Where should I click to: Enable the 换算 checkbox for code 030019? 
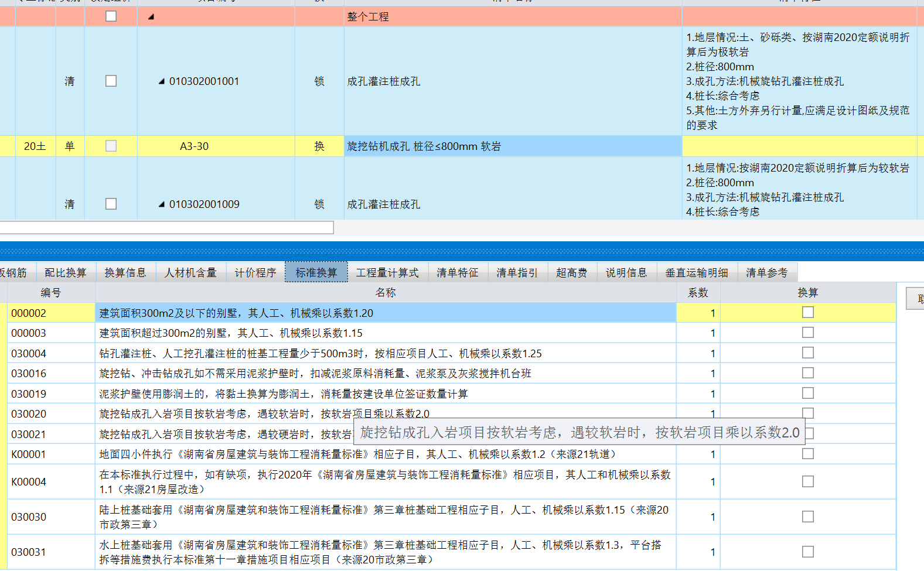808,393
